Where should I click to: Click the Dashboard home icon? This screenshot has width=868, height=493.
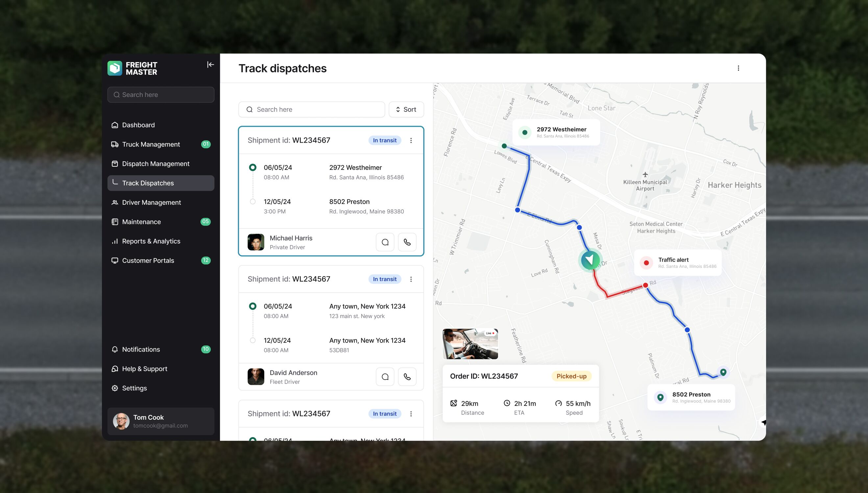115,125
